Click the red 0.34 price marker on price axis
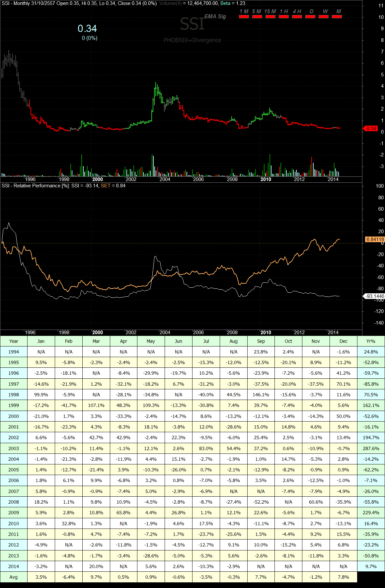This screenshot has height=588, width=385. (371, 128)
